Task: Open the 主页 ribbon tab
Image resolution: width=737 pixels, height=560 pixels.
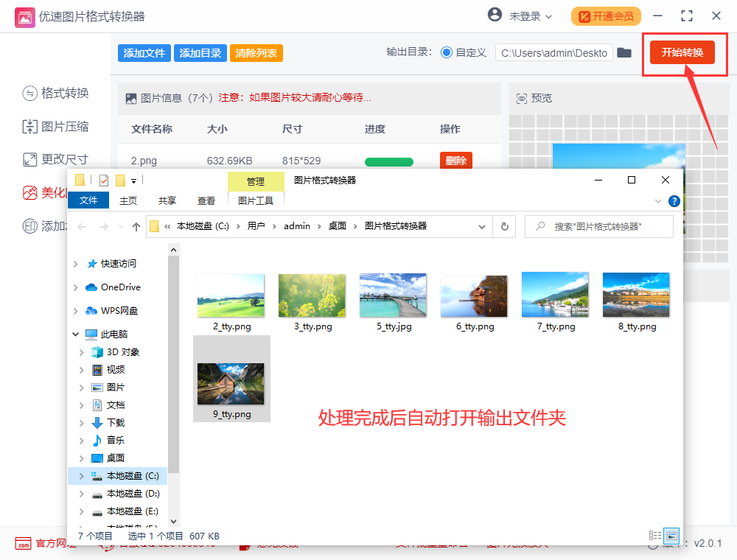Action: 128,200
